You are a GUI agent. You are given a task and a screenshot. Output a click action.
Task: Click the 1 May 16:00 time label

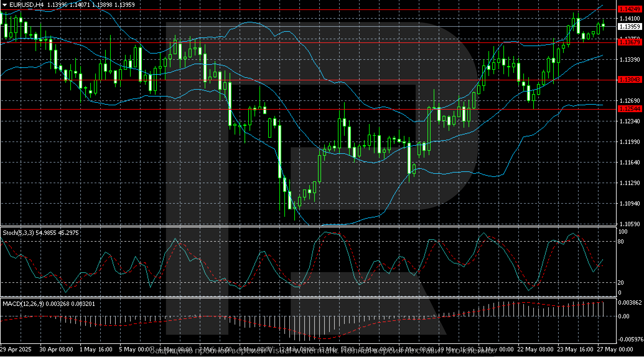click(x=96, y=349)
